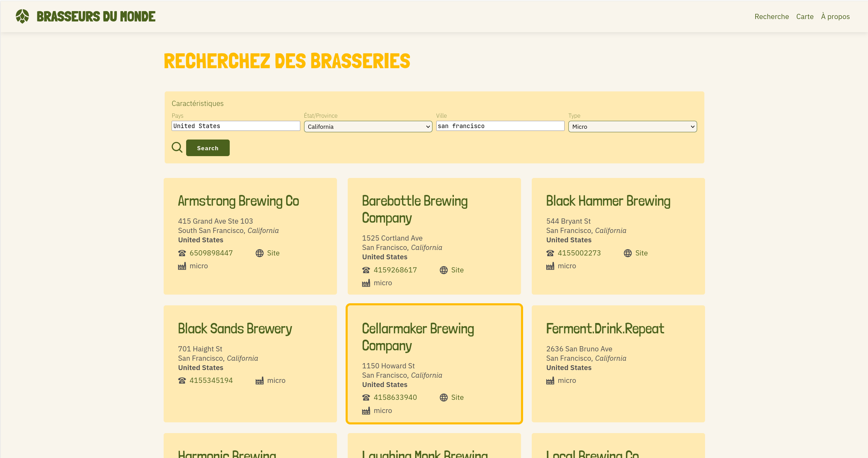
Task: Click phone icon on Black Sands card
Action: click(182, 380)
